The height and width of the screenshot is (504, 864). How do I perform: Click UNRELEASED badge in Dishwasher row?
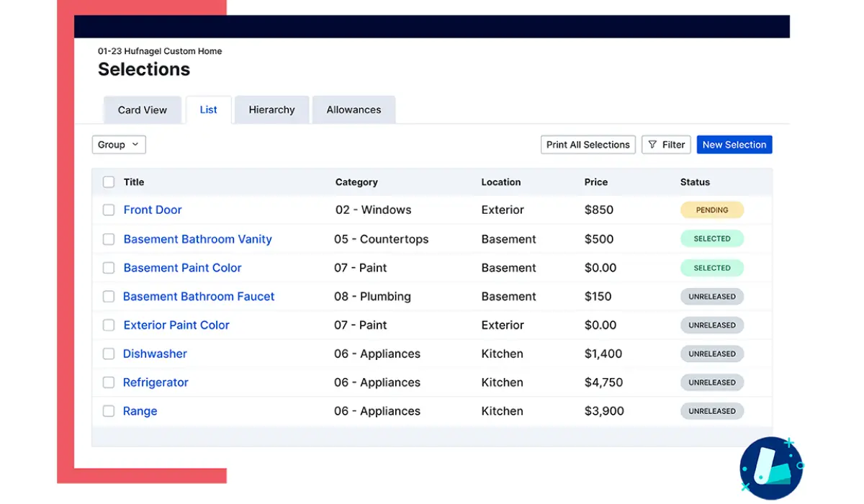coord(712,354)
